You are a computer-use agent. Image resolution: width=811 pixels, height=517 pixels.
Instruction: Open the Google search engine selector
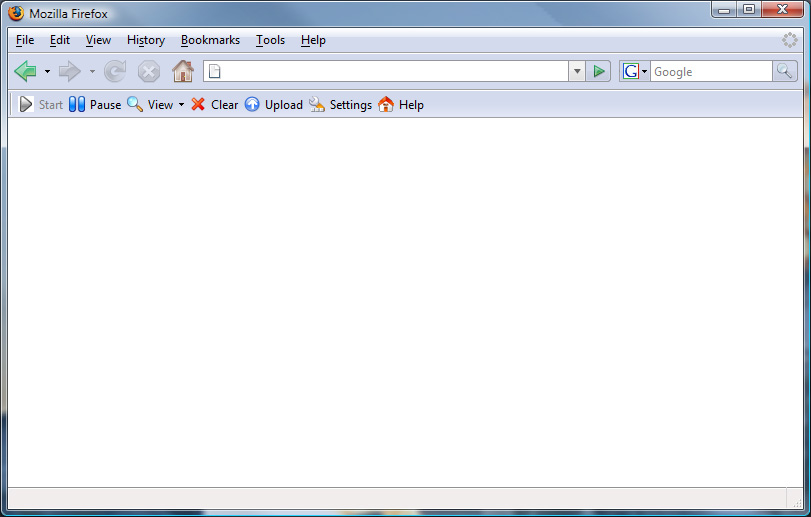click(x=635, y=71)
